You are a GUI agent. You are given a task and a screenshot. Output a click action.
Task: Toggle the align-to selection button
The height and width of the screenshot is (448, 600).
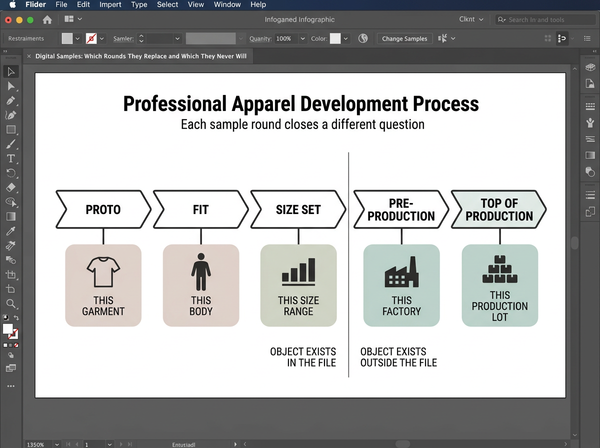[562, 38]
